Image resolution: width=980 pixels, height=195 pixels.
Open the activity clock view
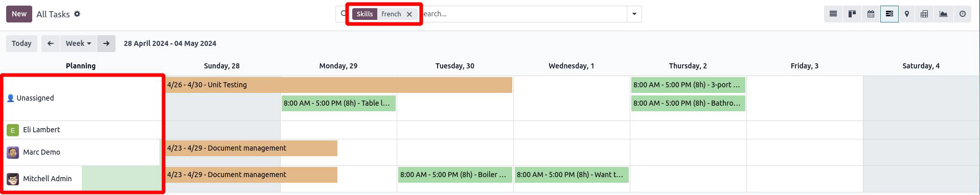click(x=963, y=14)
